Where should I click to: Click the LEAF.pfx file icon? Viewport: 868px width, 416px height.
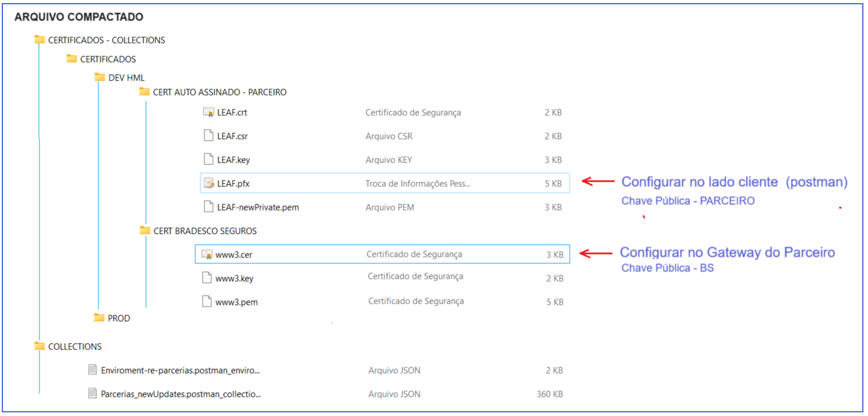(208, 183)
